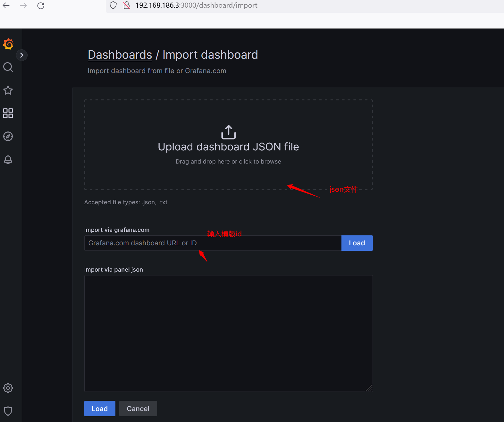
Task: Click the Grafana logo home icon
Action: (x=8, y=44)
